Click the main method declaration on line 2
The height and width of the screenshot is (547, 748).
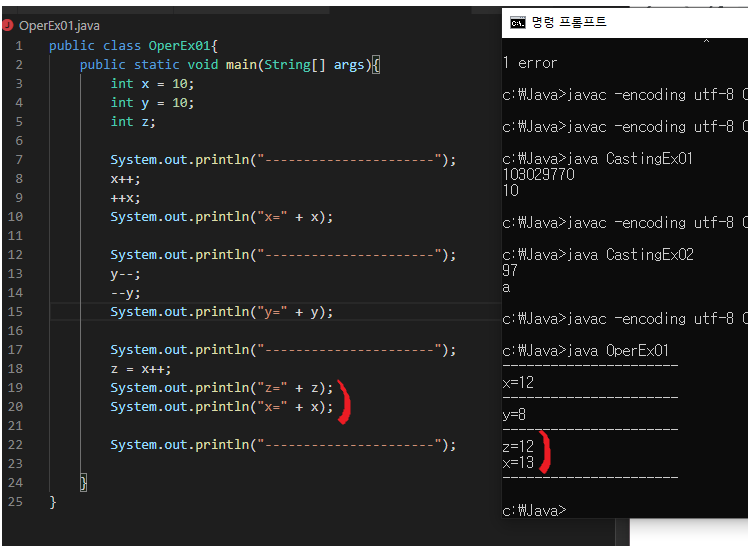[229, 65]
